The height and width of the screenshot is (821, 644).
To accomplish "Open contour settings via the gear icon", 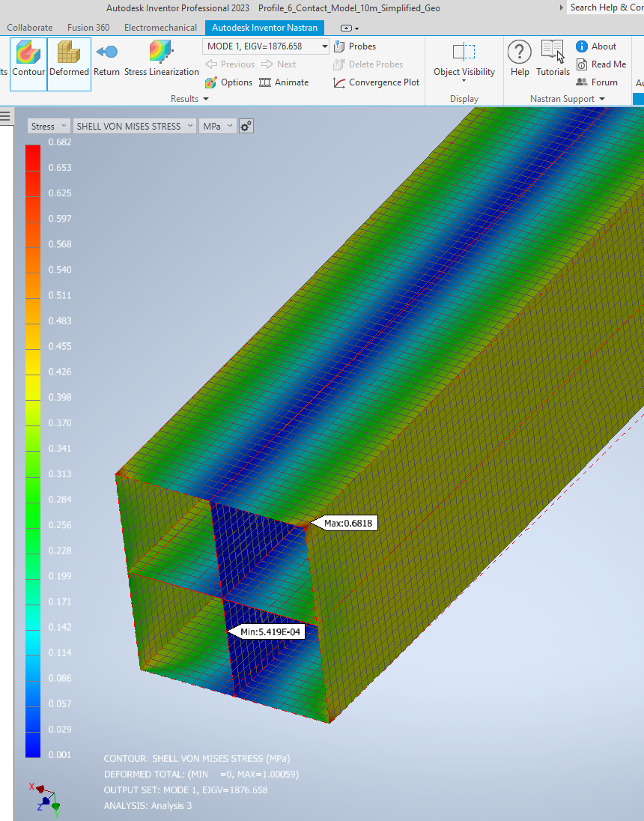I will click(246, 126).
